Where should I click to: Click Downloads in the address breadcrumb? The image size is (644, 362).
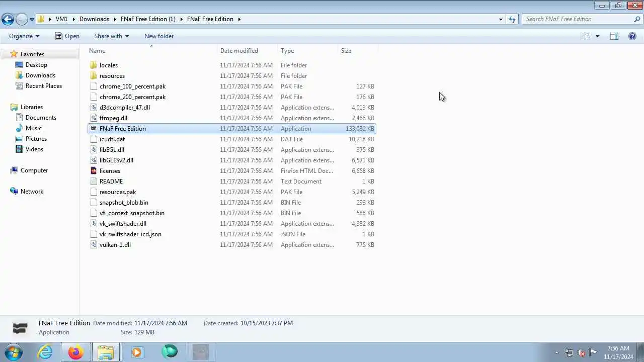point(94,19)
